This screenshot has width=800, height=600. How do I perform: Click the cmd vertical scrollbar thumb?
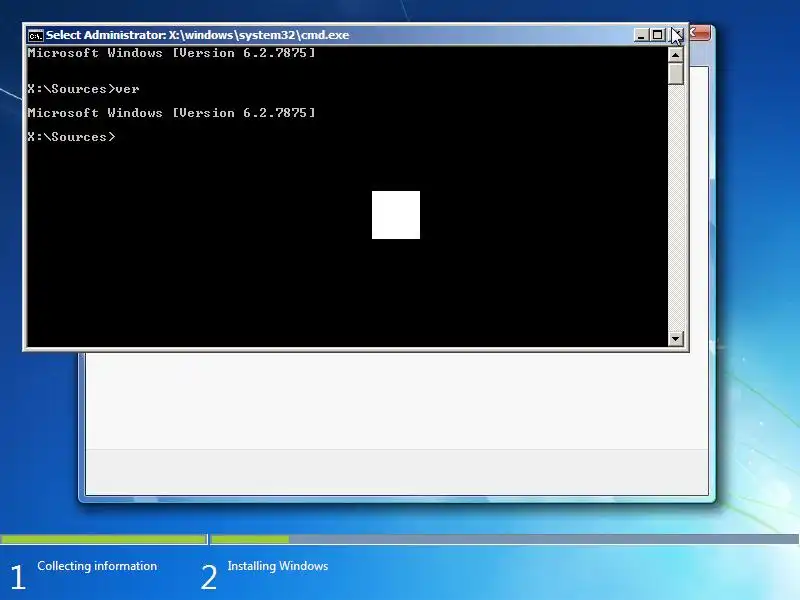[x=676, y=73]
